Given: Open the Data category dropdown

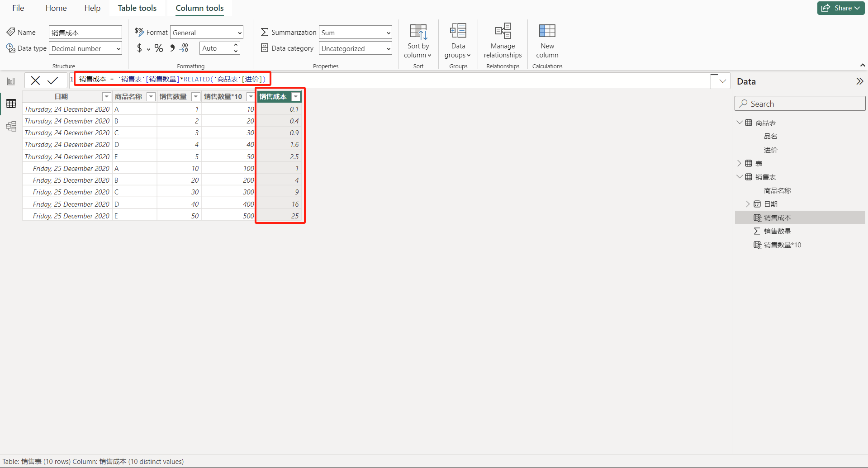Looking at the screenshot, I should click(x=356, y=48).
